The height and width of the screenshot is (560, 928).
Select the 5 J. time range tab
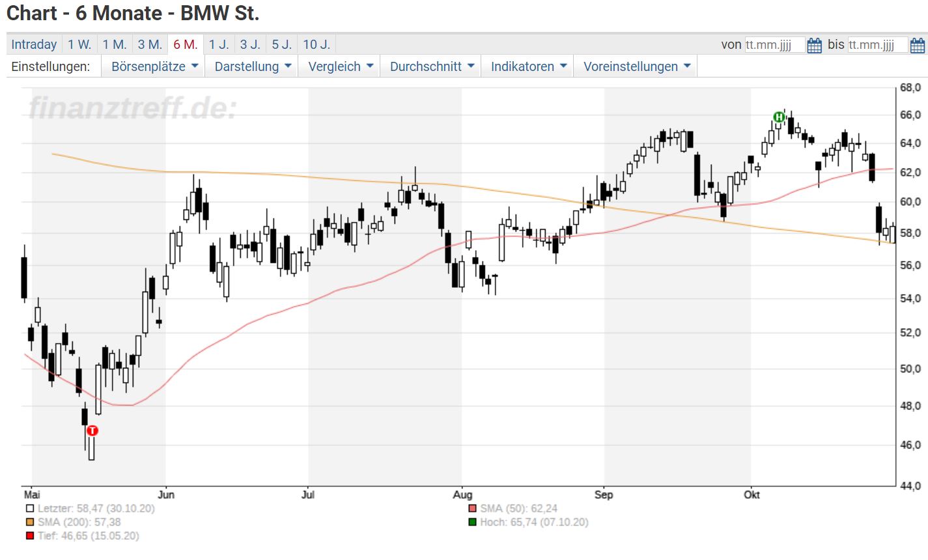tap(282, 44)
